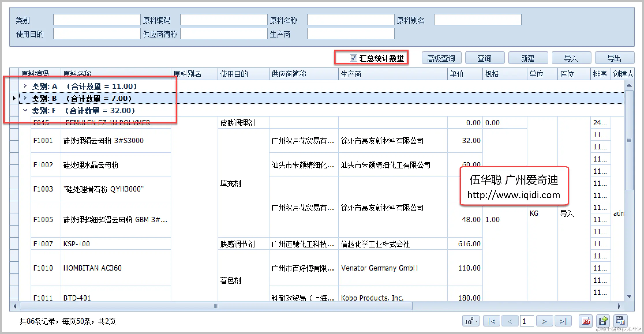
Task: Click the save-and-export floppy icon with green arrow
Action: (603, 321)
